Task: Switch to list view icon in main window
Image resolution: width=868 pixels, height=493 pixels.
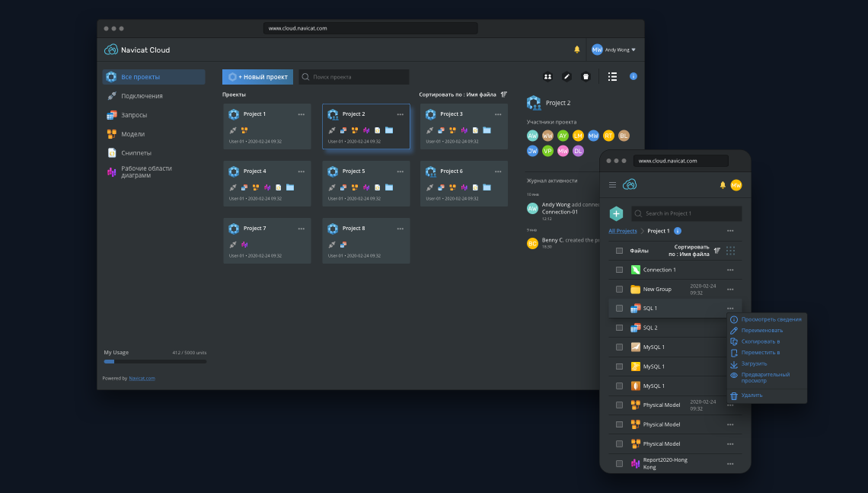Action: coord(612,77)
